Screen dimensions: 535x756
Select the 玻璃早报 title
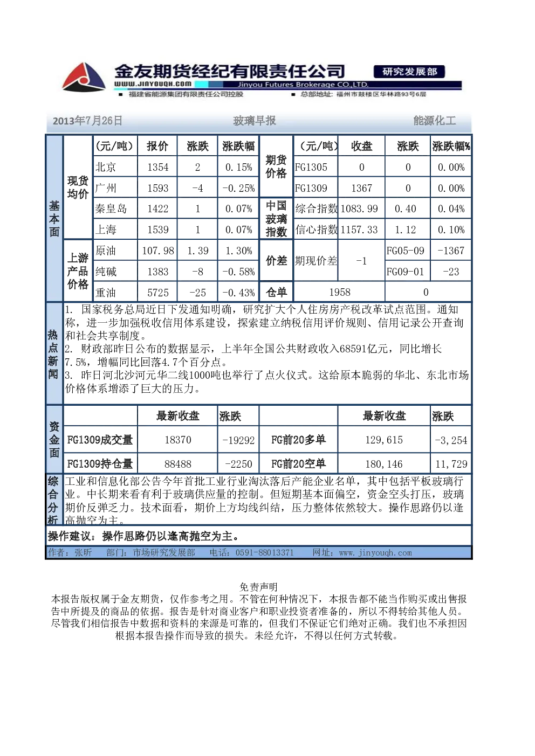(255, 121)
